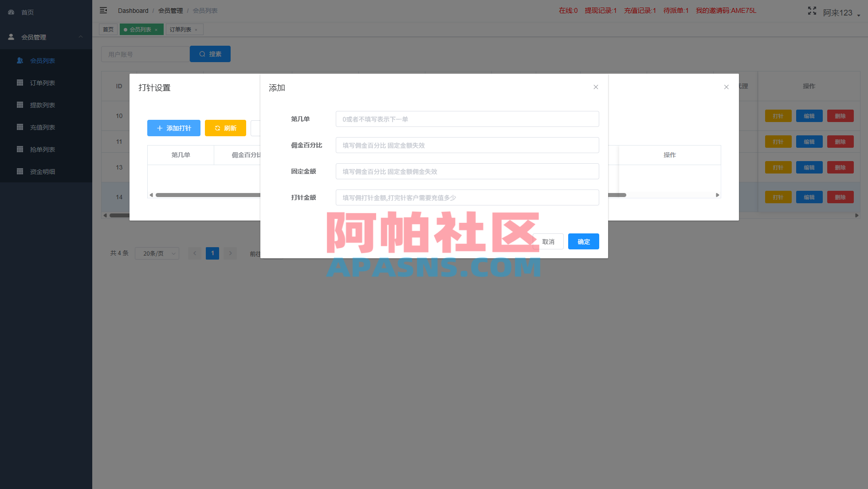Click the 提现记录:1 status link
The image size is (868, 489).
click(601, 11)
